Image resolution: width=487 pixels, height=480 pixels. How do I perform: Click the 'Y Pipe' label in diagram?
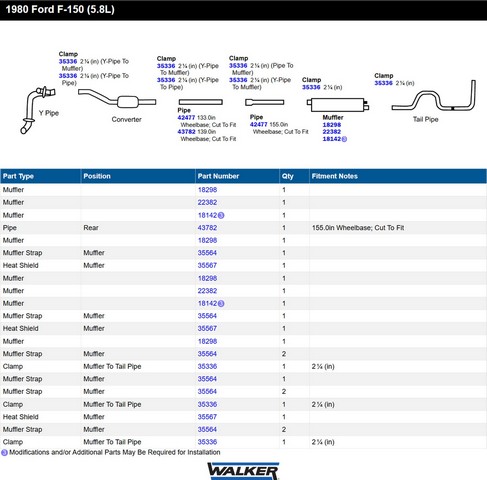pos(49,113)
